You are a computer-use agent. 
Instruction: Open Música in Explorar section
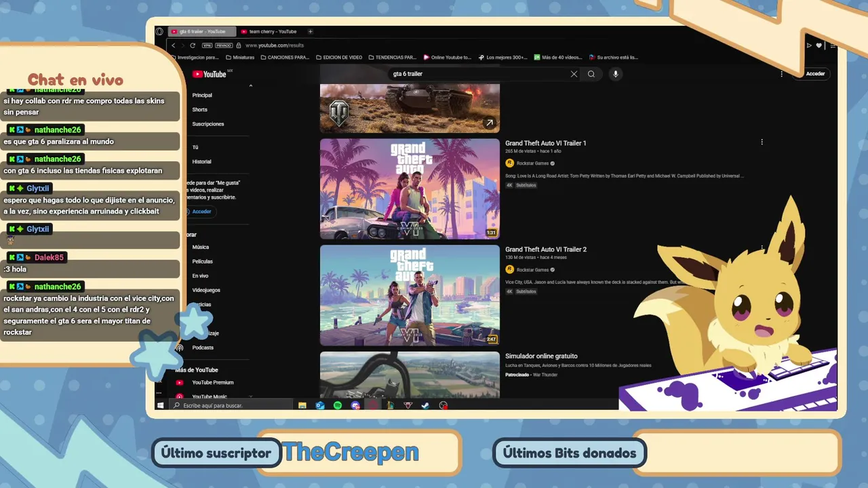pos(200,247)
